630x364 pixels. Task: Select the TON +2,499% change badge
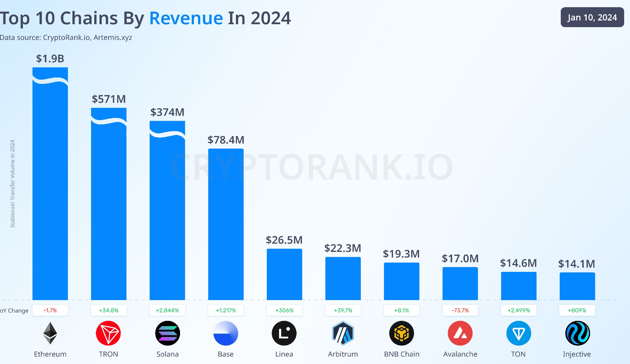519,310
